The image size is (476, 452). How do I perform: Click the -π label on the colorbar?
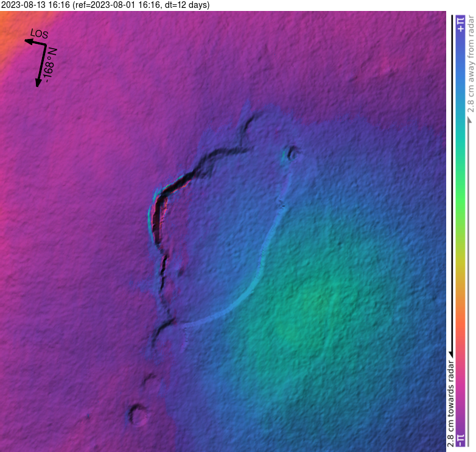461,439
